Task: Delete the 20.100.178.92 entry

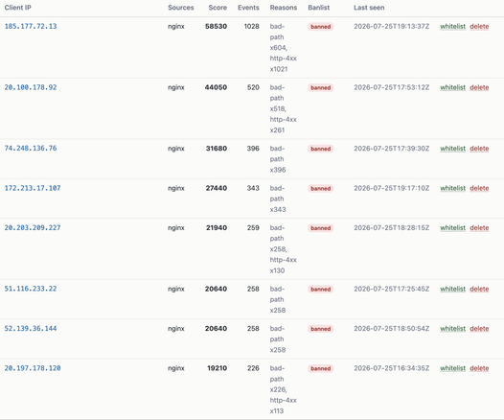Action: point(479,87)
